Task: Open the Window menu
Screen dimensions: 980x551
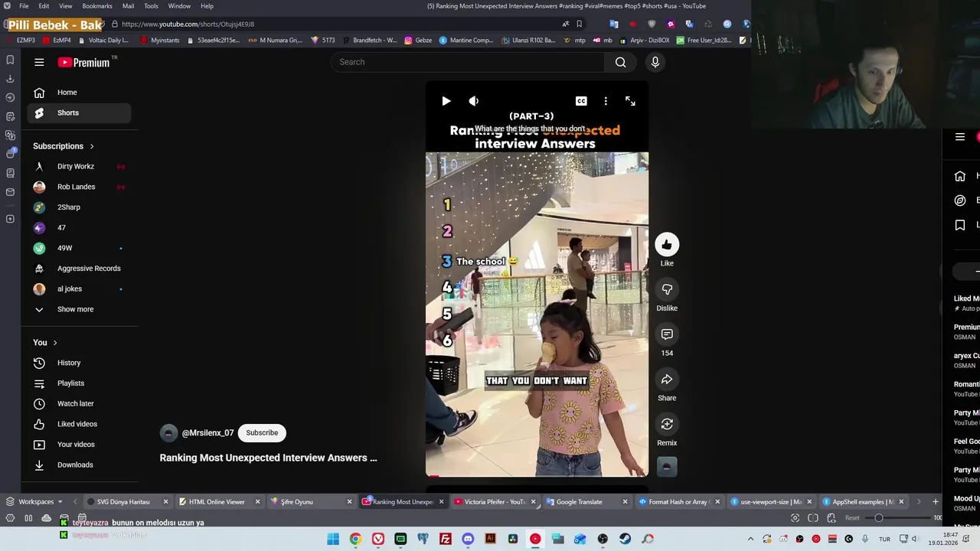Action: 179,6
